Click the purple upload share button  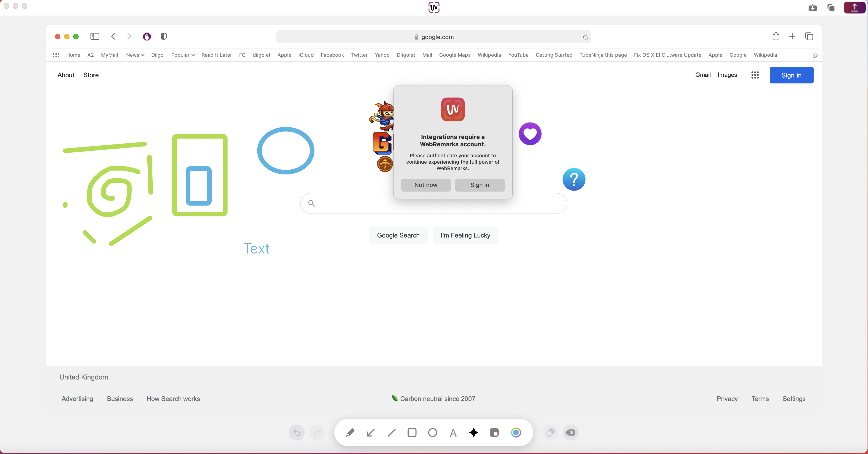(x=855, y=7)
